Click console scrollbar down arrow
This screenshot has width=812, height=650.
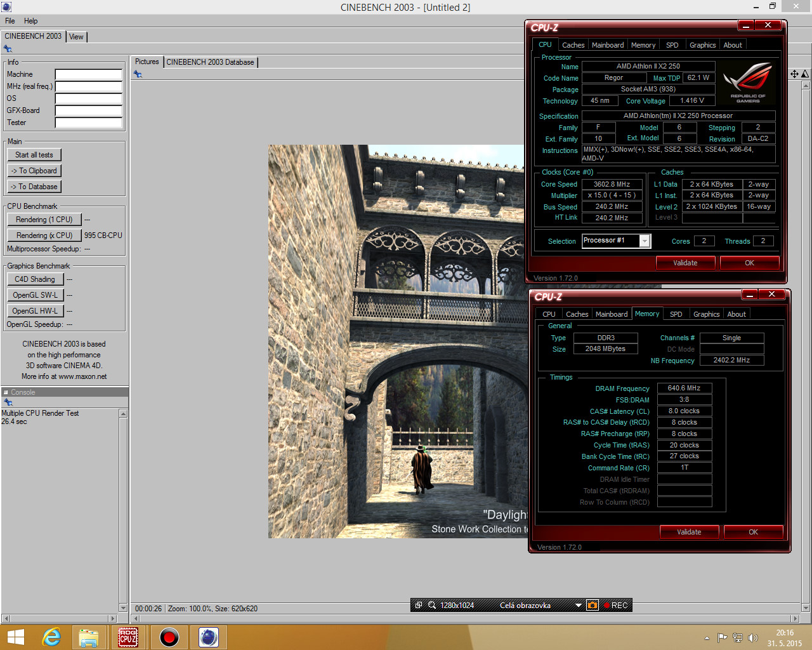click(123, 607)
